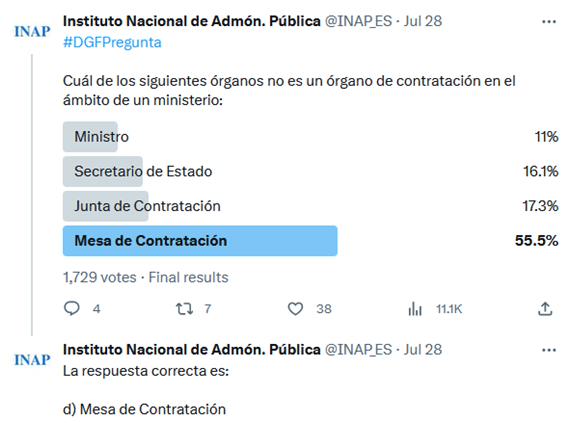The height and width of the screenshot is (423, 571).
Task: Like the poll tweet with heart icon
Action: [x=295, y=309]
